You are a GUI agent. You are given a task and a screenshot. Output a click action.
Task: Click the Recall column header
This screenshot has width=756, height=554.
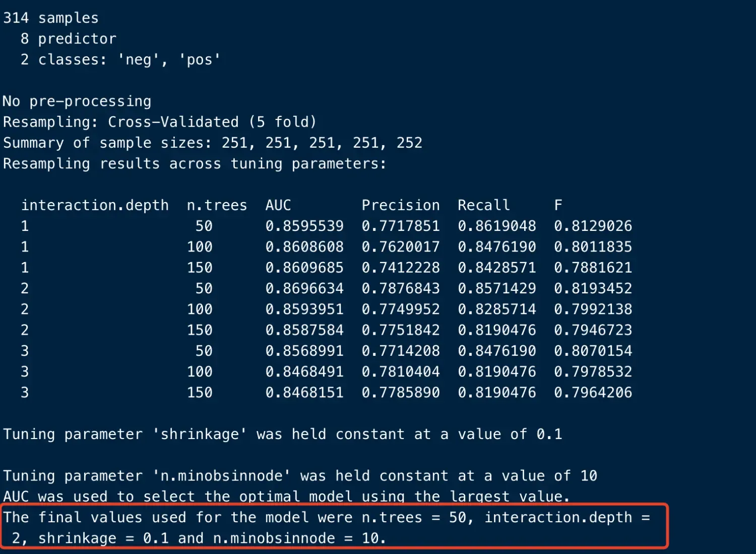coord(484,205)
